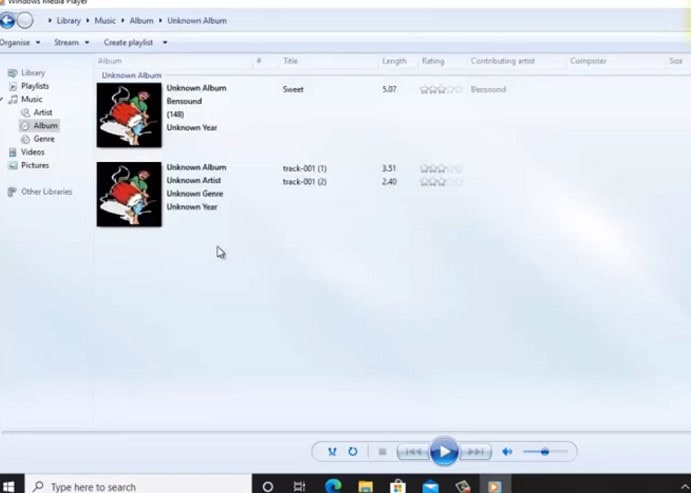691x493 pixels.
Task: Launch Microsoft Edge from the taskbar
Action: coord(333,486)
